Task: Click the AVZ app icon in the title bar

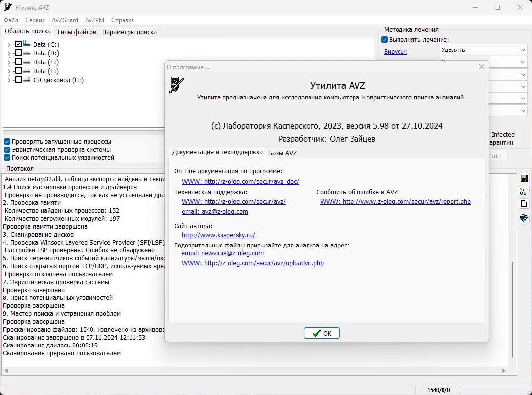Action: [8, 7]
